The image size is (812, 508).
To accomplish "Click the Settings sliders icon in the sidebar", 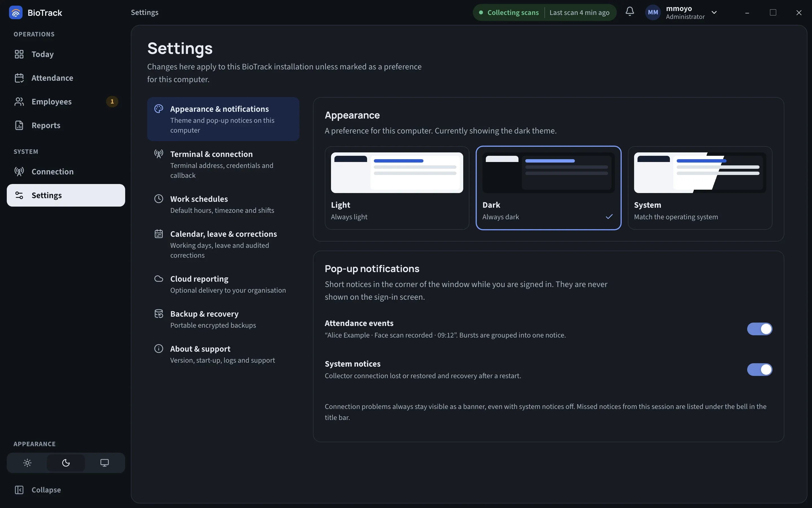I will click(19, 195).
